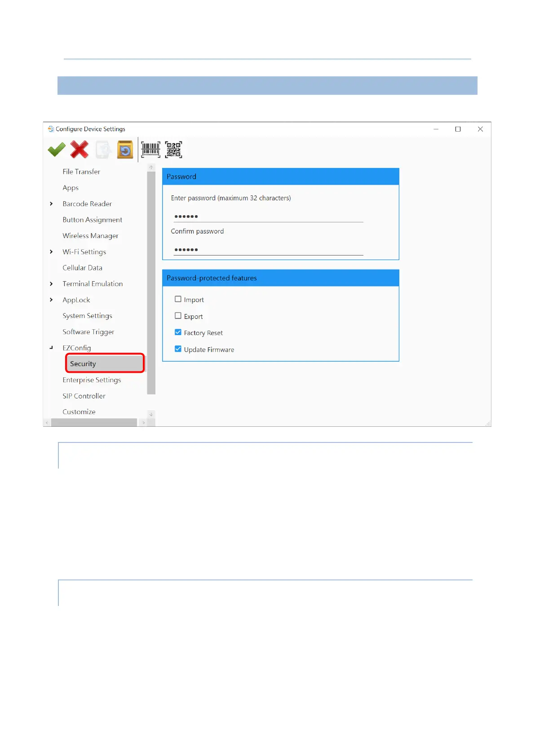Open Software Trigger settings

tap(88, 332)
